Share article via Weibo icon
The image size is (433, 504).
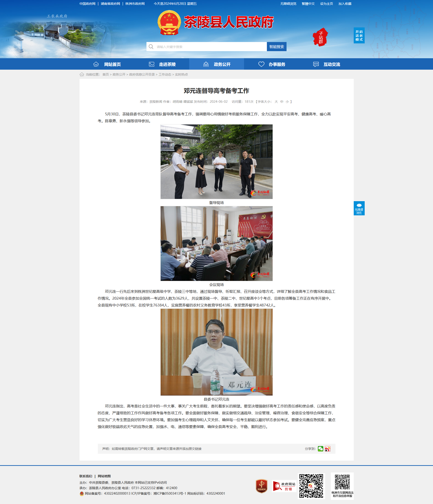pos(328,449)
